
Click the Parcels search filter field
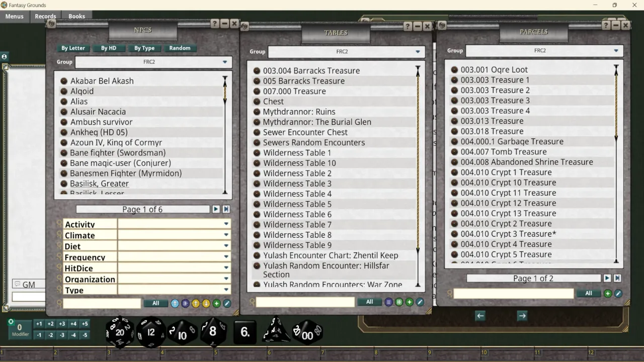pyautogui.click(x=514, y=294)
